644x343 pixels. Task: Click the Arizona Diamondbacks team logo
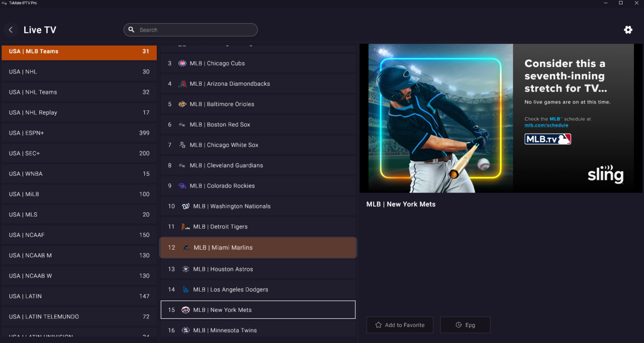pyautogui.click(x=182, y=84)
